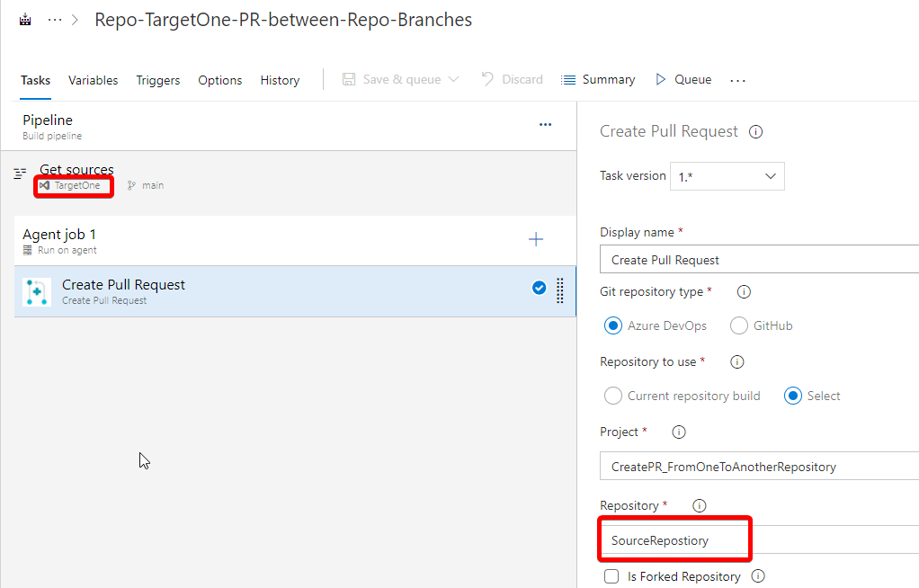Click the blue checkmark on Create Pull Request task

[539, 288]
